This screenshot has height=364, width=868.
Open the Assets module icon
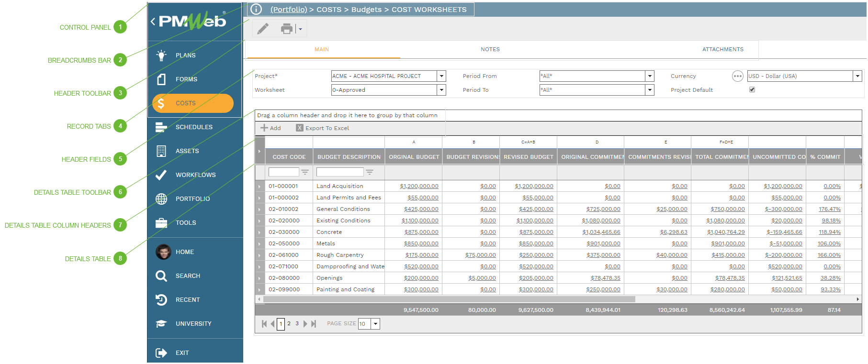[161, 151]
